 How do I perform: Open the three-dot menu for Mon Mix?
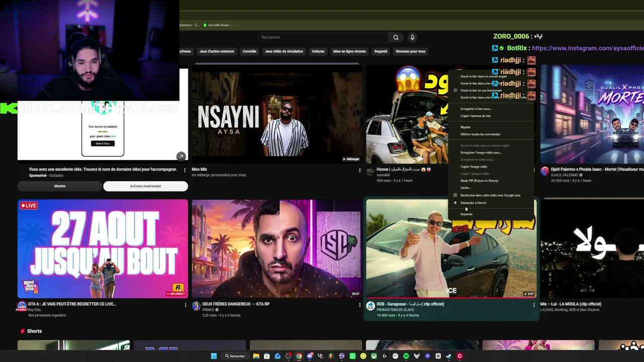(359, 170)
